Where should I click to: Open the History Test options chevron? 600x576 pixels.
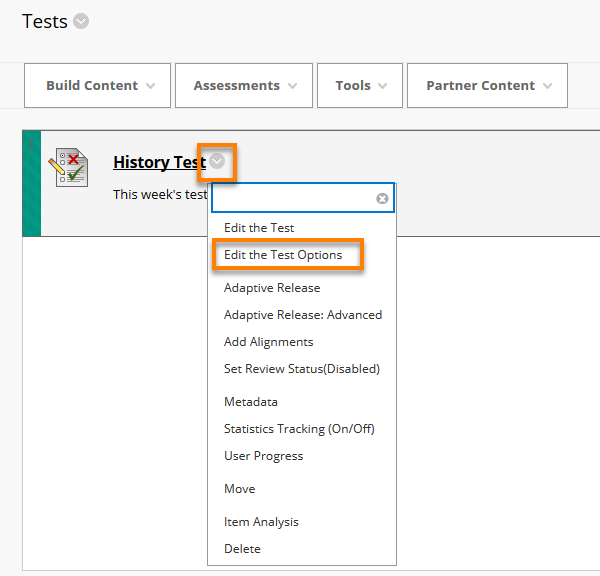click(x=217, y=161)
